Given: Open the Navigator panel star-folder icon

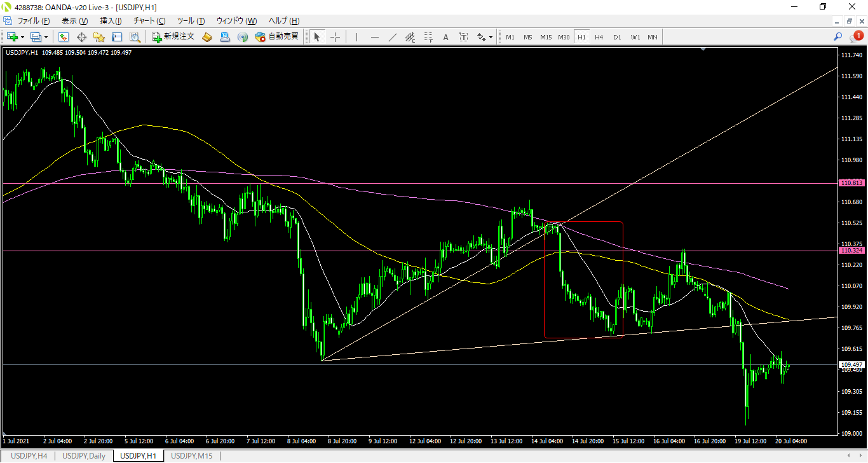Looking at the screenshot, I should coord(99,37).
